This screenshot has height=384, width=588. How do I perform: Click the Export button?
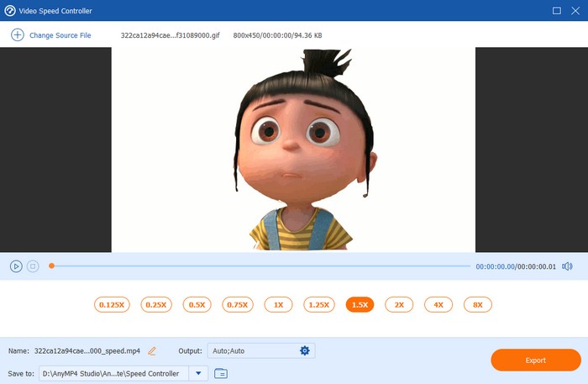coord(536,360)
